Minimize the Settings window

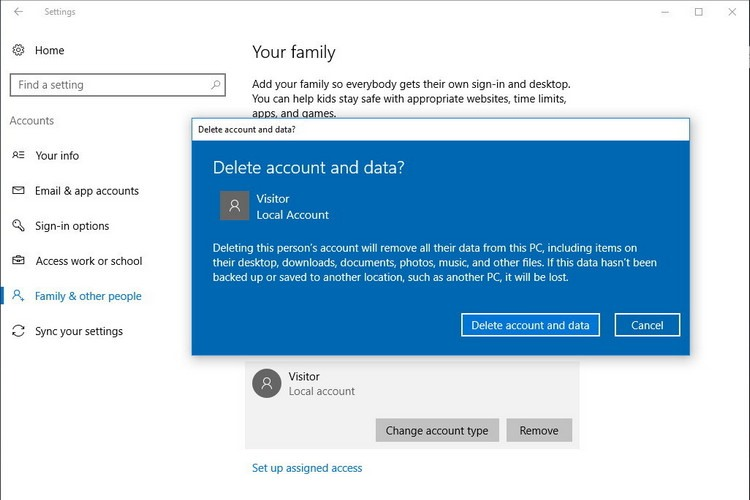tap(665, 12)
